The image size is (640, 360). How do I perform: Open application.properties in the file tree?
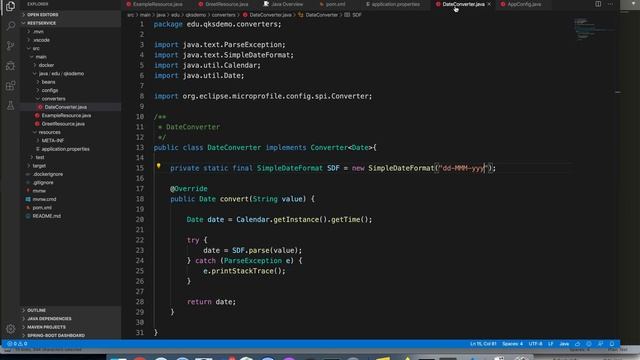pos(65,149)
